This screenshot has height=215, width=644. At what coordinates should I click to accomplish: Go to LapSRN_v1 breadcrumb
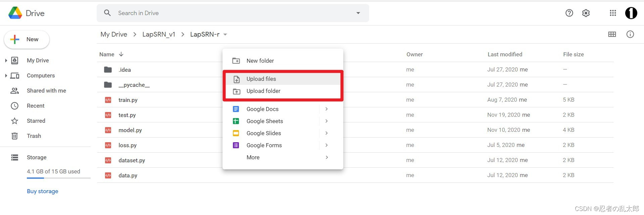tap(159, 34)
